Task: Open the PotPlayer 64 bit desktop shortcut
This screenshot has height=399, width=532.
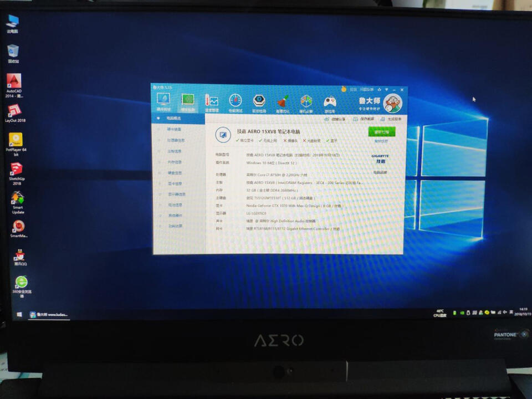Action: (x=16, y=144)
